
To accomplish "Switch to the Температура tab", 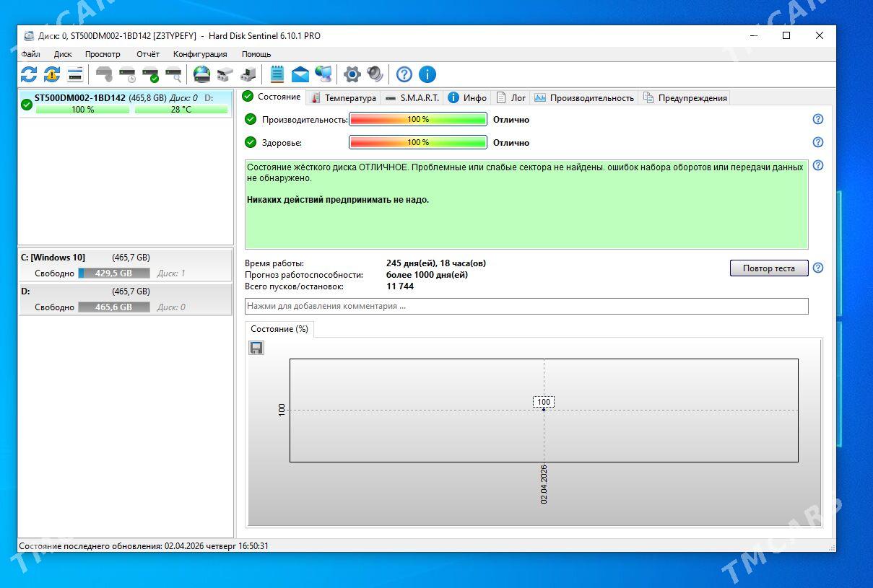I will pos(344,97).
